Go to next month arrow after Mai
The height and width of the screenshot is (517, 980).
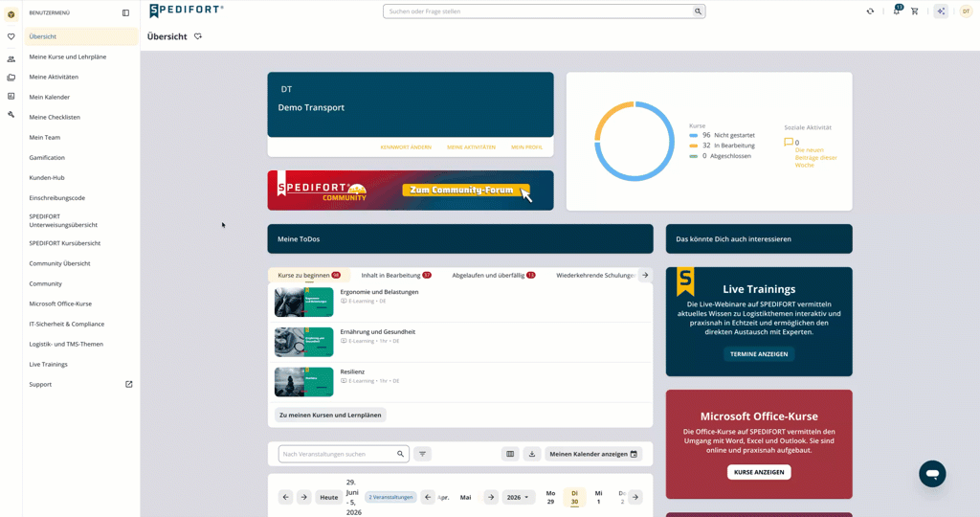491,497
